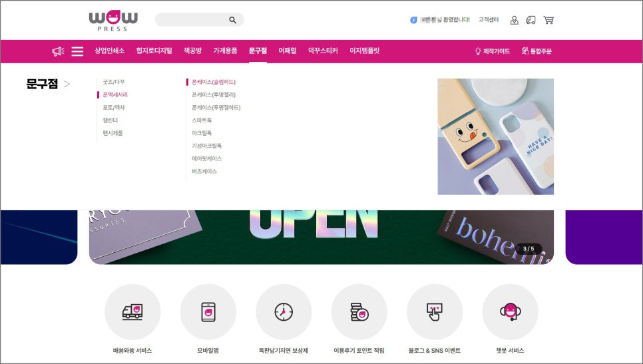Click the 제작가이드 button

tap(492, 51)
